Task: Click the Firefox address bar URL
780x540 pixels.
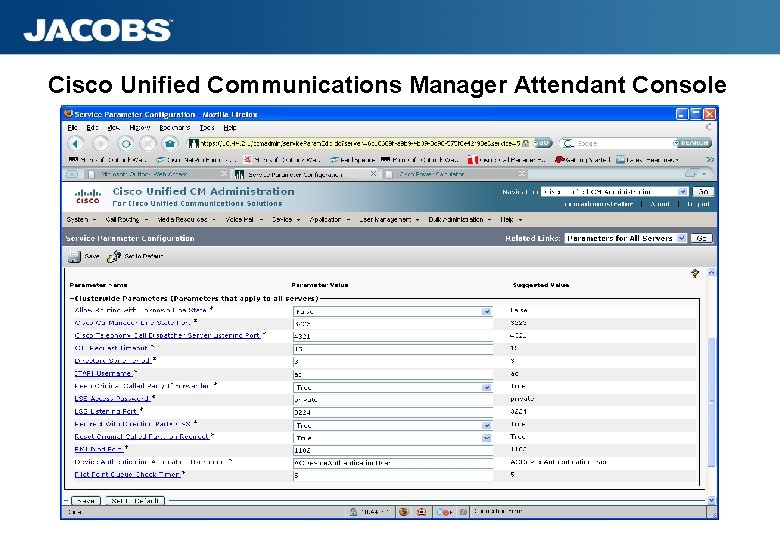Action: [x=361, y=143]
